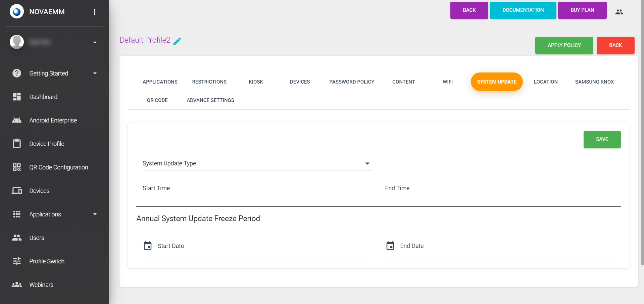Open the Documentation button

[523, 10]
